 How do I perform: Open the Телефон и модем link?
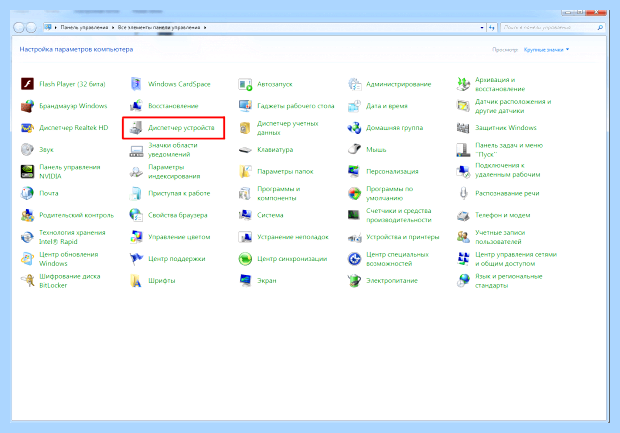point(502,215)
